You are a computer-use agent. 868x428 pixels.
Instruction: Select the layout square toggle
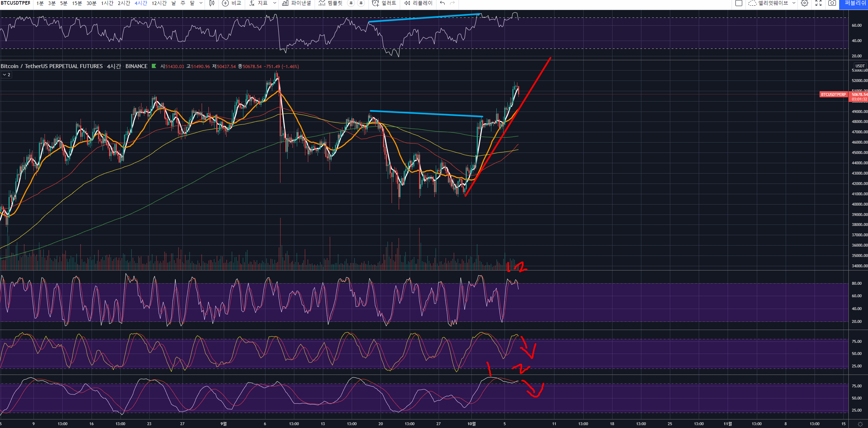739,3
